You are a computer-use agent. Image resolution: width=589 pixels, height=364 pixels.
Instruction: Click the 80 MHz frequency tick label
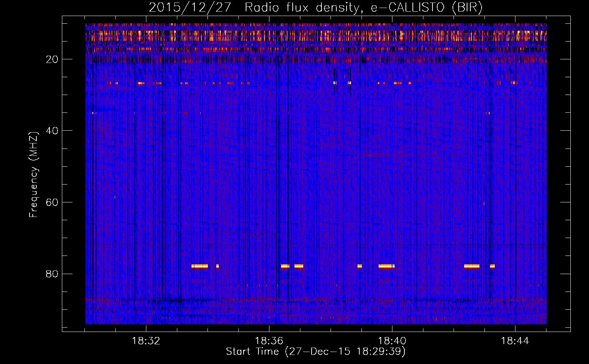(52, 274)
